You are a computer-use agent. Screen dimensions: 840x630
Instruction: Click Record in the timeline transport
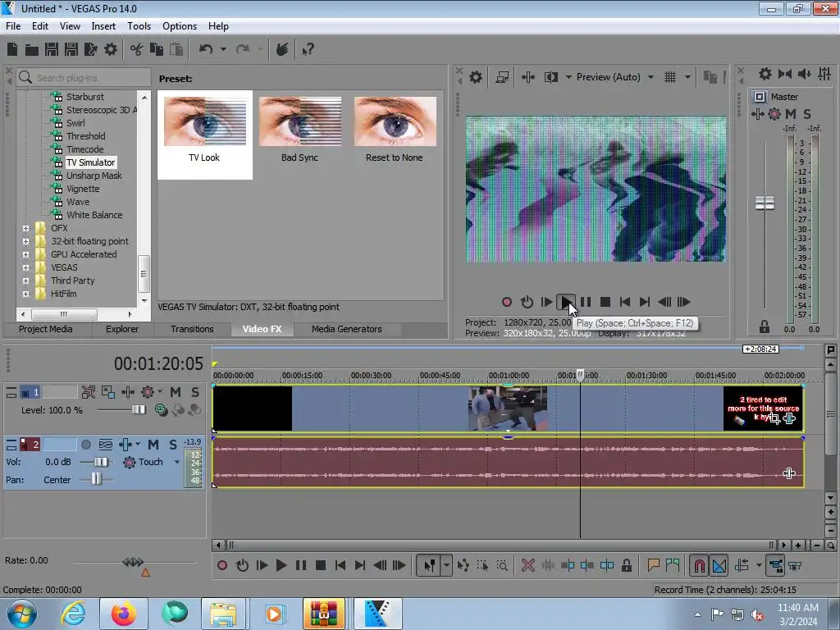(x=222, y=565)
